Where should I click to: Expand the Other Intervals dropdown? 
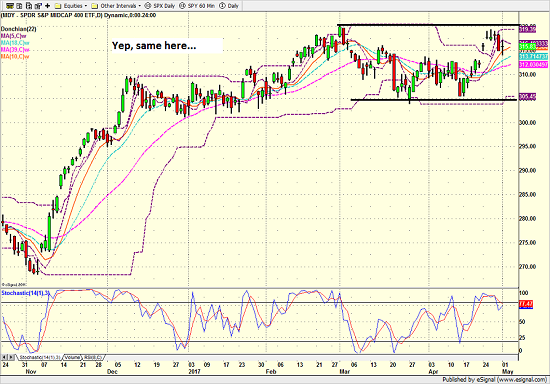[116, 6]
